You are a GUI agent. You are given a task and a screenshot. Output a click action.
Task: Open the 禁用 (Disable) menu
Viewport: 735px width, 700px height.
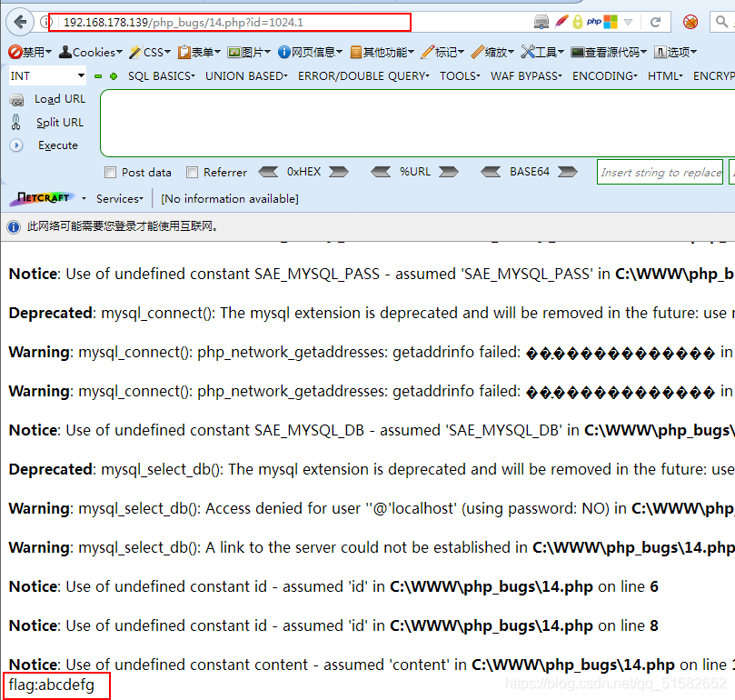30,52
